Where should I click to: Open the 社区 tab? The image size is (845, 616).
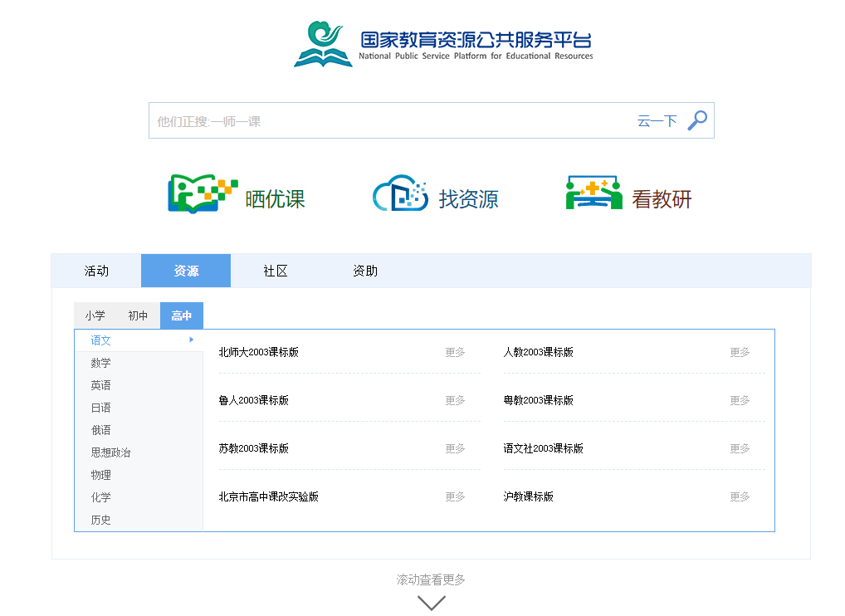click(x=275, y=270)
